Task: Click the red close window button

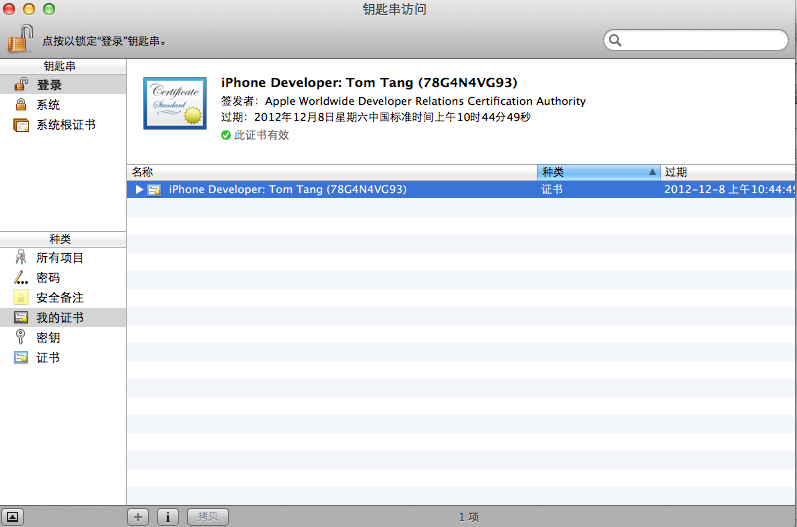Action: (x=9, y=9)
